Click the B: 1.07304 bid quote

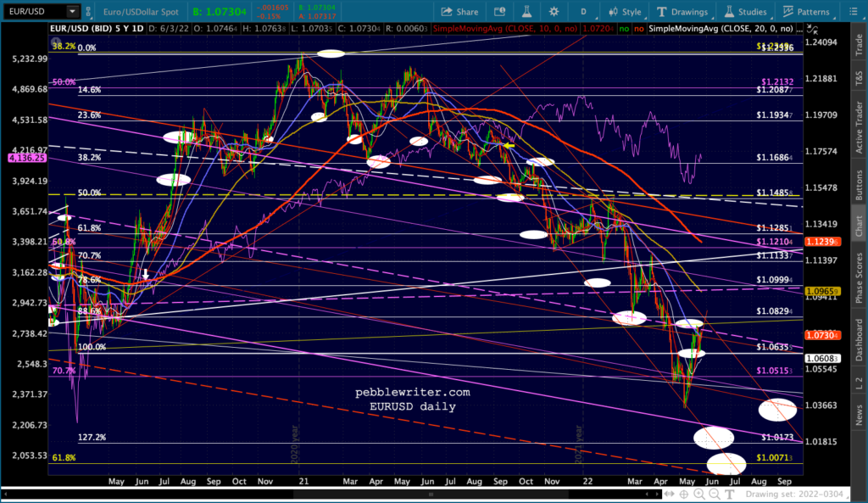pyautogui.click(x=220, y=12)
